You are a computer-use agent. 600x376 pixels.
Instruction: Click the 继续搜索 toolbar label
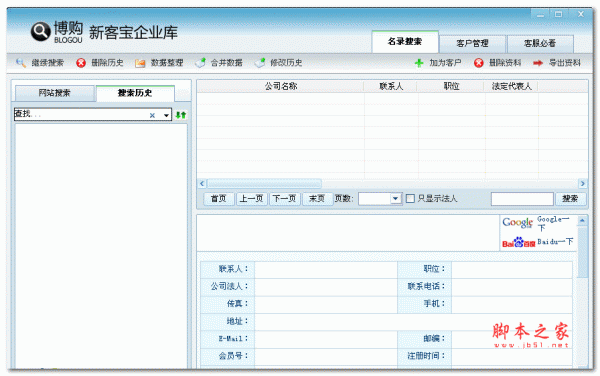[x=47, y=63]
